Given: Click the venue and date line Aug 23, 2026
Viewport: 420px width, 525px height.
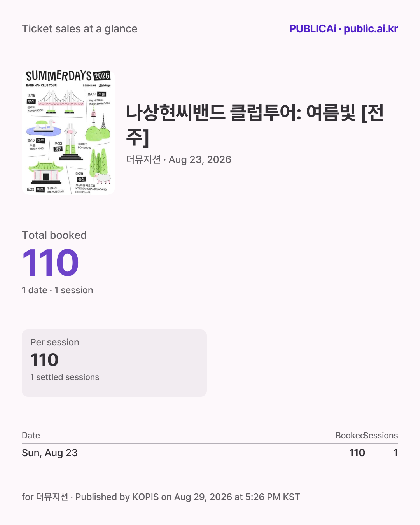Looking at the screenshot, I should 178,159.
